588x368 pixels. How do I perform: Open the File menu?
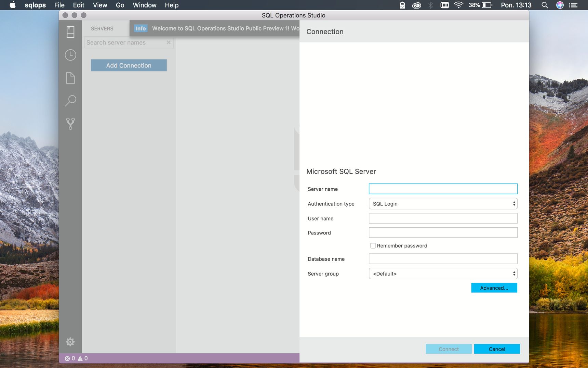pos(59,5)
